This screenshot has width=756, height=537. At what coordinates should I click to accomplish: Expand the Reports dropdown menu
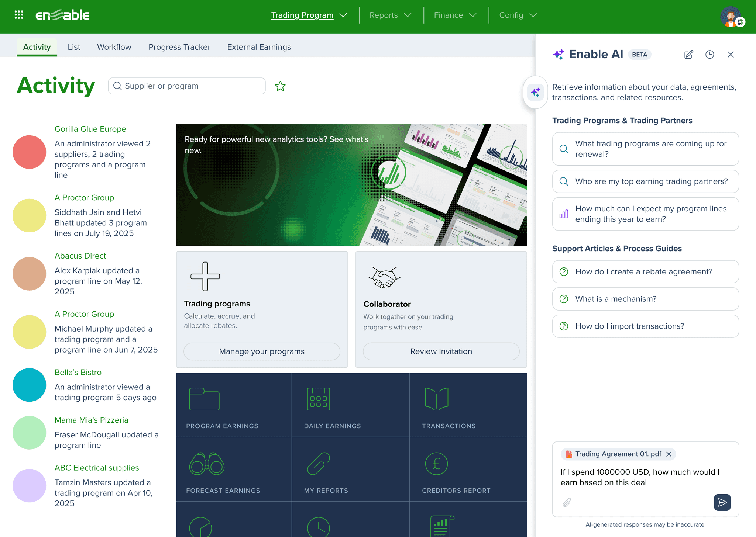(x=390, y=15)
